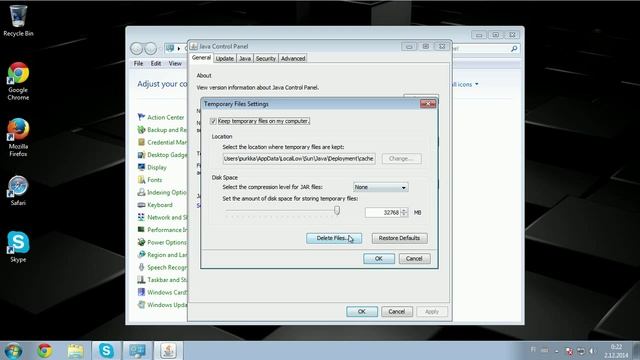Click Apply in the Java Control Panel
The width and height of the screenshot is (640, 360).
(x=432, y=311)
